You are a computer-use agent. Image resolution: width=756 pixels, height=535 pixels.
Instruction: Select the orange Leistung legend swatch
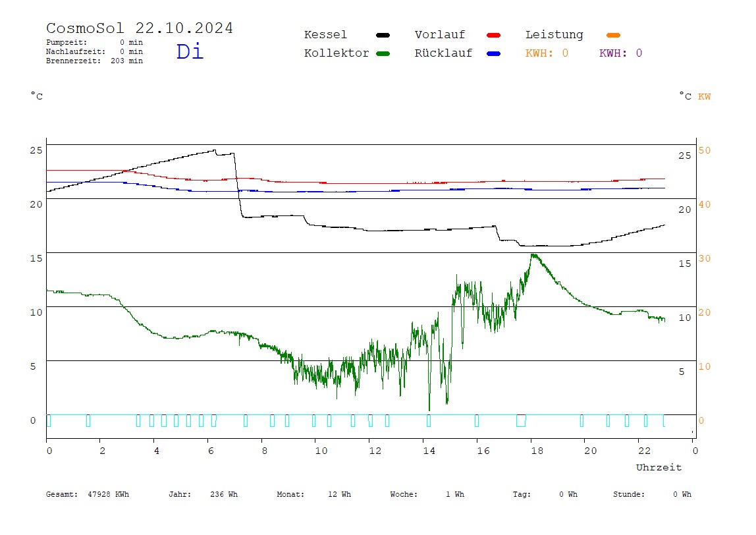click(613, 35)
